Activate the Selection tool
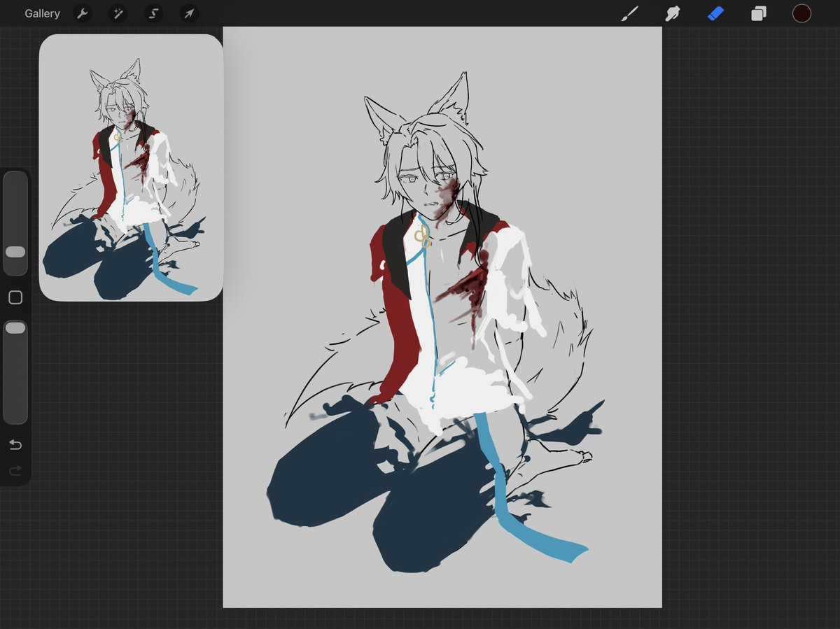The image size is (840, 629). (153, 13)
